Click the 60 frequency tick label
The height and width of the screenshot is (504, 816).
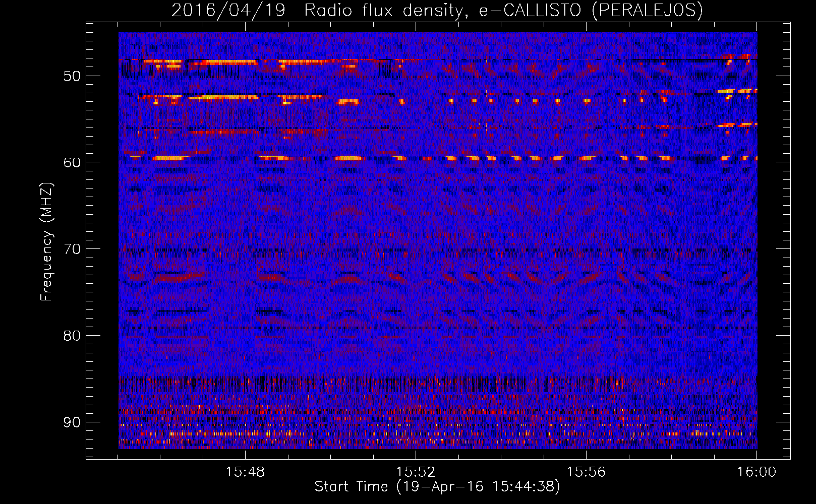pyautogui.click(x=72, y=162)
